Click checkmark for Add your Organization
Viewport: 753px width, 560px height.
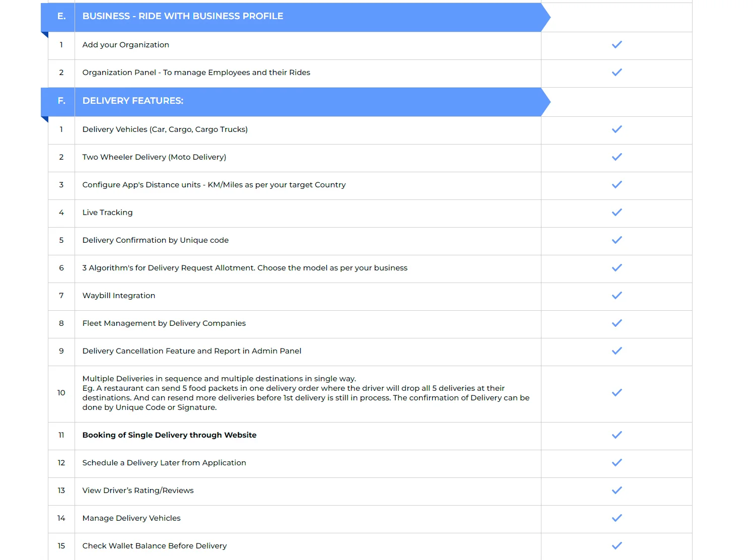click(x=617, y=45)
